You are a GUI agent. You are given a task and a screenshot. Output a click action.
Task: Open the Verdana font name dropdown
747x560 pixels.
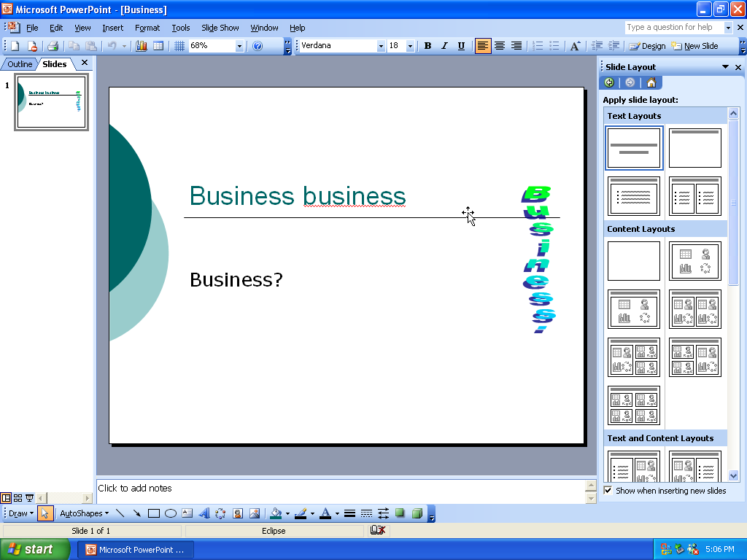381,46
